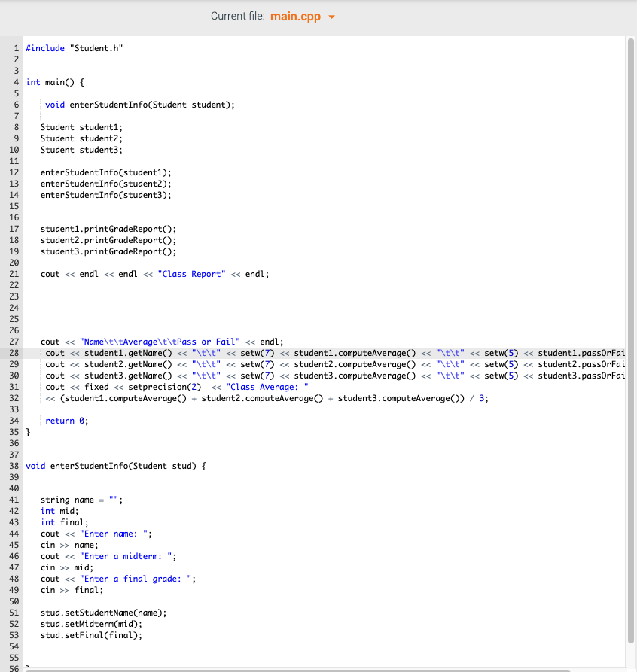Click 'enterStudentInfo(student1);' call
The image size is (637, 672).
[106, 172]
